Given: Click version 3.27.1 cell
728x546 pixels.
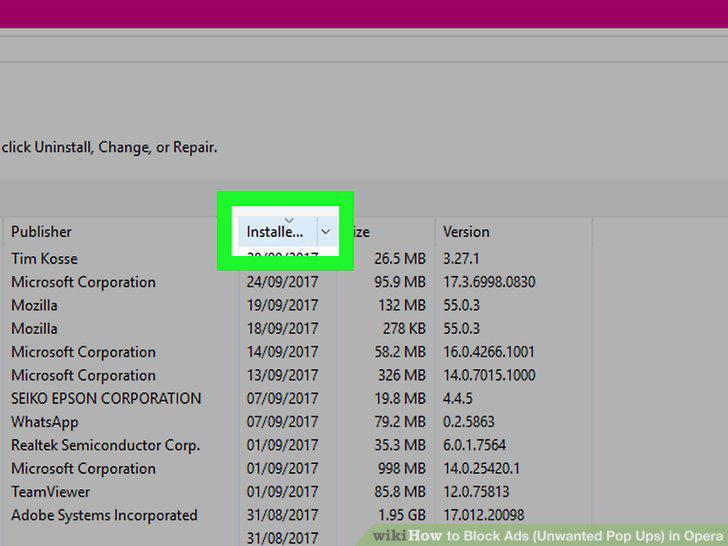Looking at the screenshot, I should [x=461, y=259].
